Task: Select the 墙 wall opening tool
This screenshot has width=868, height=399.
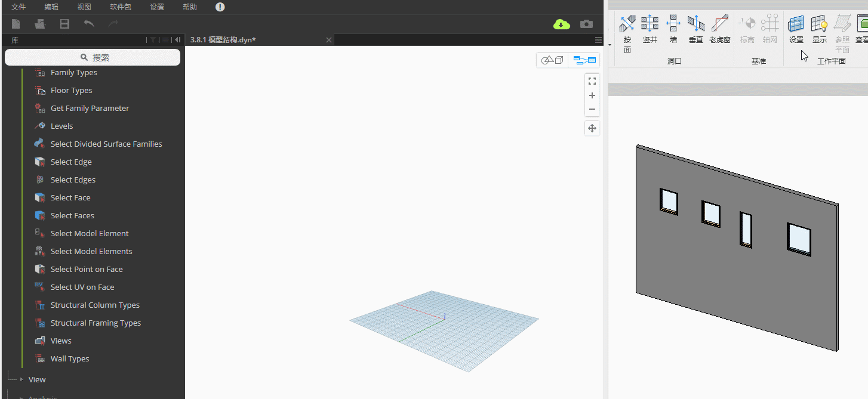Action: pos(673,30)
